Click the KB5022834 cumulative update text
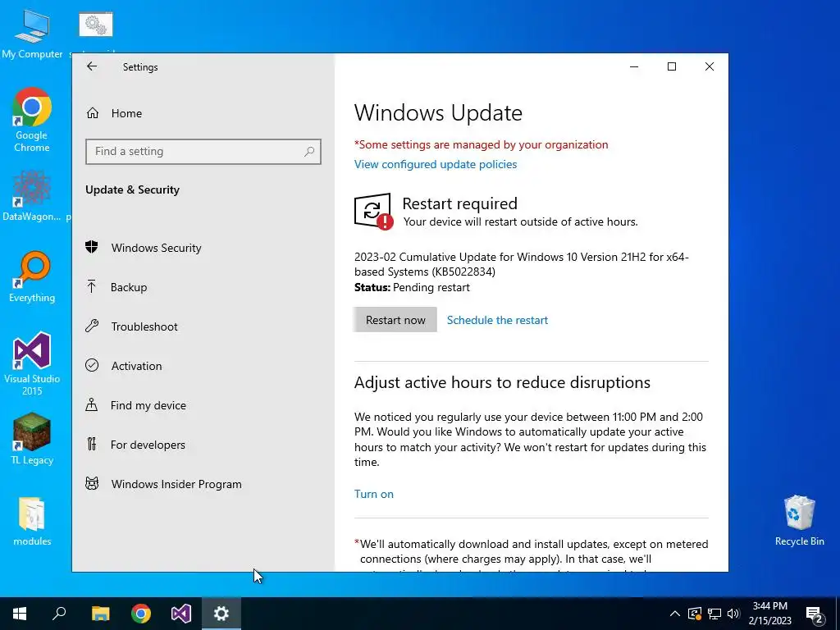The height and width of the screenshot is (630, 840). point(521,264)
